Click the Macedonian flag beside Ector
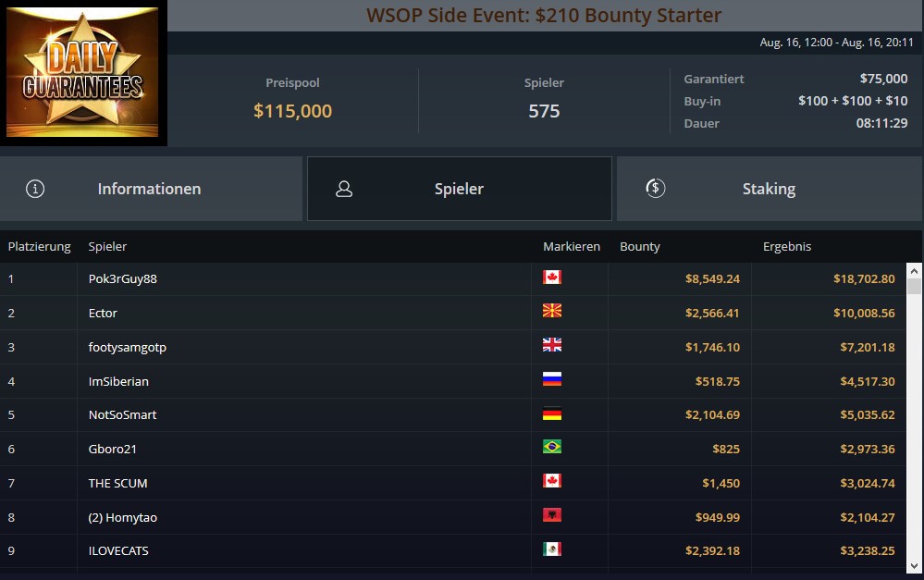This screenshot has width=924, height=580. click(552, 311)
